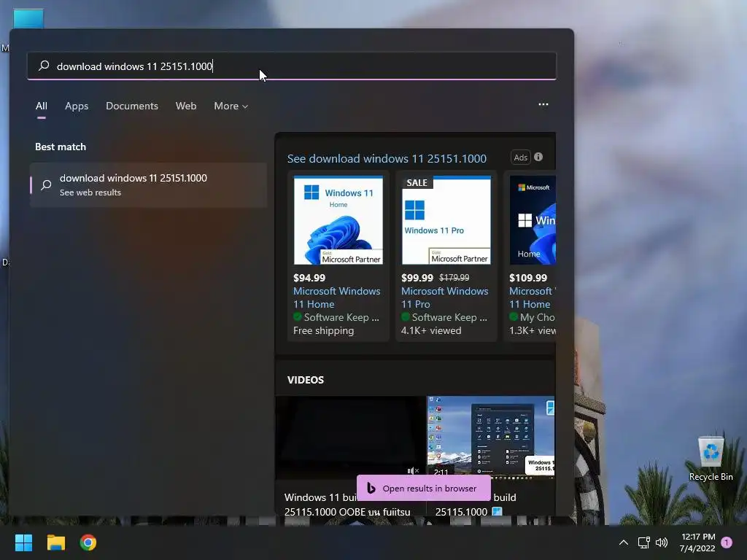Click the muted speaker icon on video

coord(413,470)
